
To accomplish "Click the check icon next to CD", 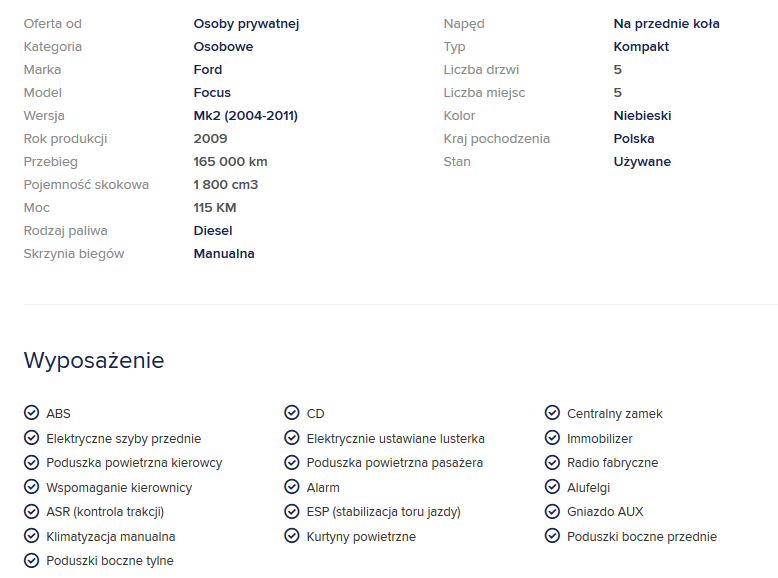I will [x=292, y=413].
